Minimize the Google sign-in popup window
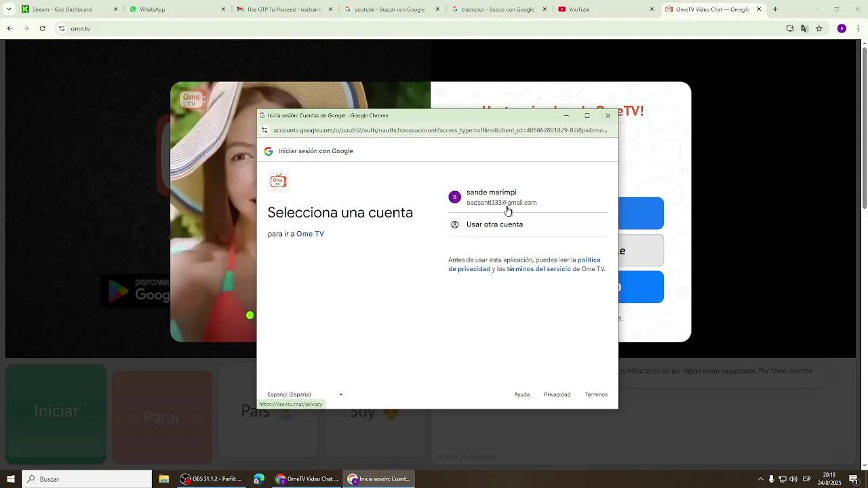This screenshot has height=488, width=868. coord(566,116)
